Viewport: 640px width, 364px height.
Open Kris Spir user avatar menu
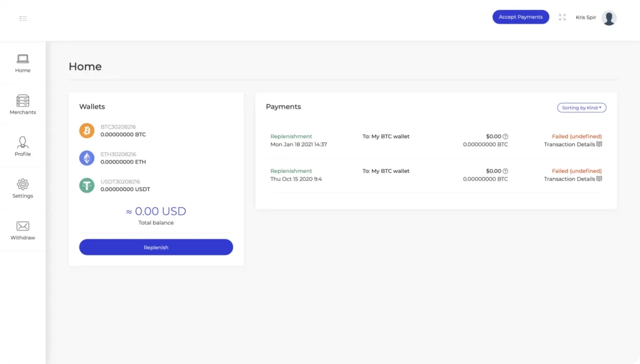pyautogui.click(x=609, y=17)
